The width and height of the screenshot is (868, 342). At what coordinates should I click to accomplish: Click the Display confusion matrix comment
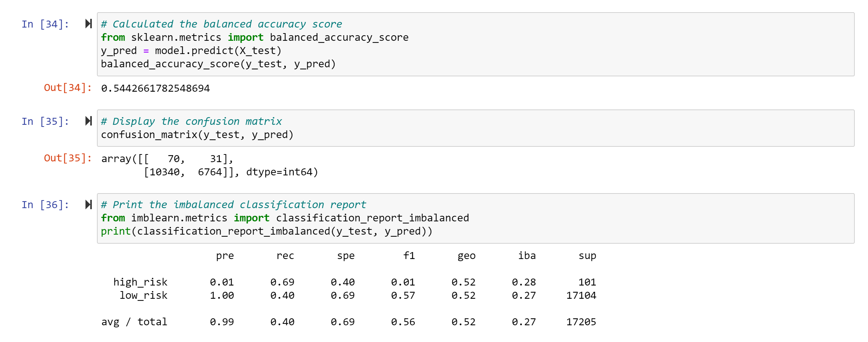[191, 121]
